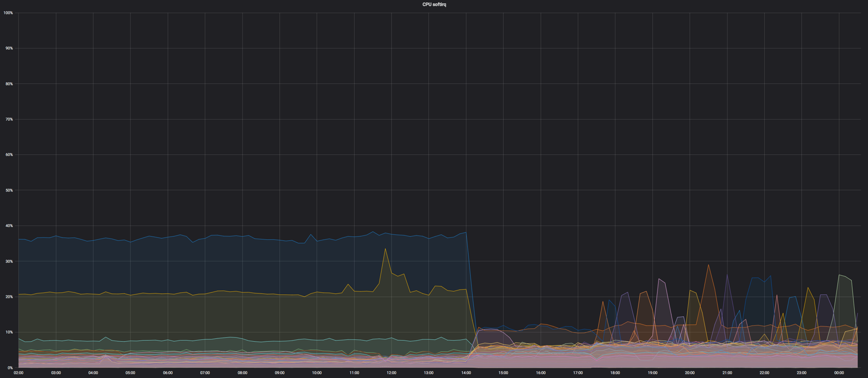The width and height of the screenshot is (868, 378).
Task: Open the CPU softirq panel title menu
Action: pyautogui.click(x=434, y=4)
